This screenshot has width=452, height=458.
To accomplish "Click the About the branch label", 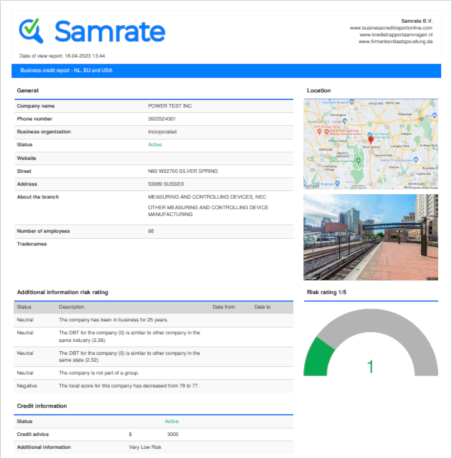I will [38, 197].
